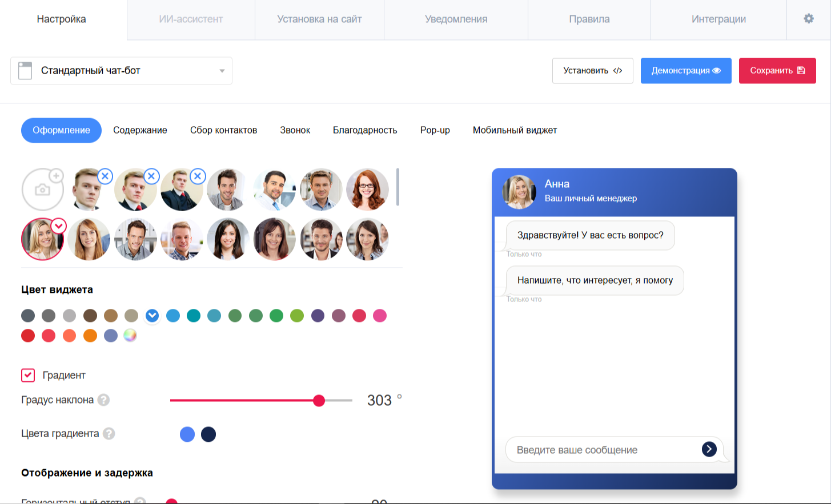Open the Сбор контактов section tab
The height and width of the screenshot is (504, 831).
tap(223, 130)
